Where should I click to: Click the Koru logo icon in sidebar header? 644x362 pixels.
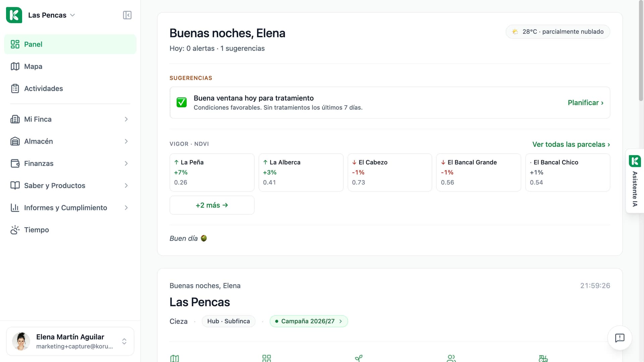coord(14,15)
